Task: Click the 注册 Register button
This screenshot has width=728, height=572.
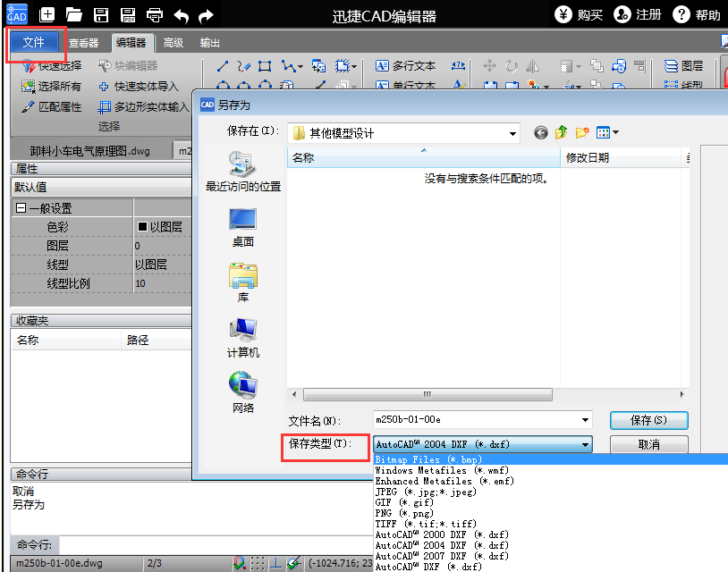Action: tap(638, 15)
